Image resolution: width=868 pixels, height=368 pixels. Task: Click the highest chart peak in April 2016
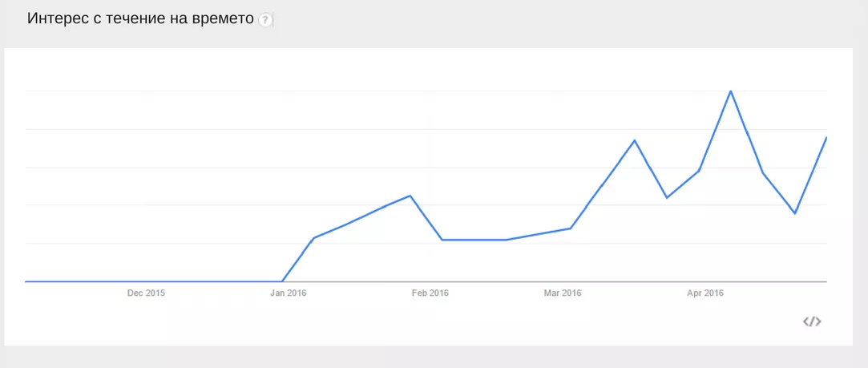click(x=730, y=91)
